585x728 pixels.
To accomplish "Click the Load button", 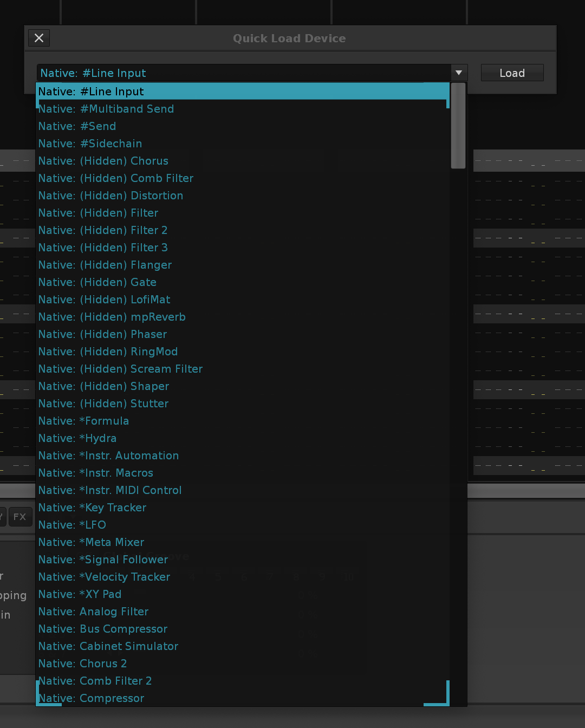I will tap(512, 73).
